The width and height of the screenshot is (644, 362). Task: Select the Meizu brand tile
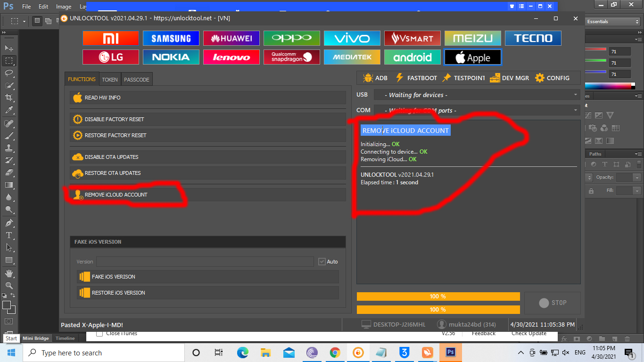coord(473,38)
